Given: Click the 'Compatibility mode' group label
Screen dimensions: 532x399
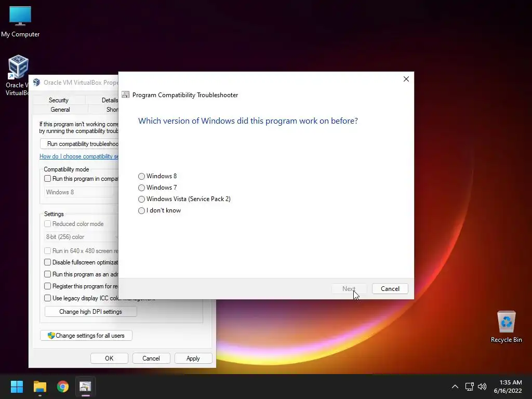Looking at the screenshot, I should 66,169.
